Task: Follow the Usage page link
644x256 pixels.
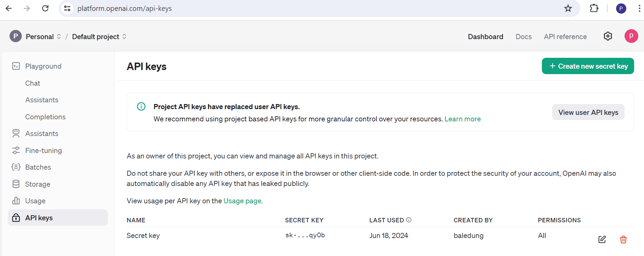Action: [x=242, y=201]
